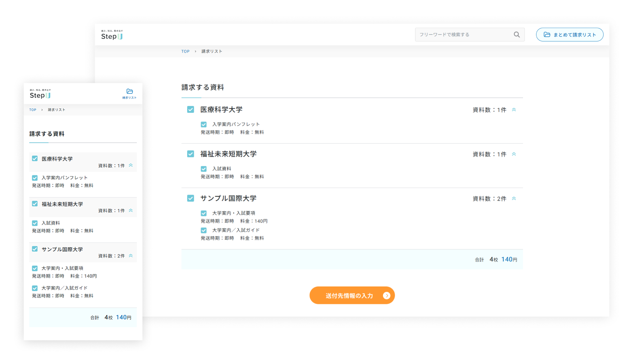Open the mobile request list folder icon

129,92
